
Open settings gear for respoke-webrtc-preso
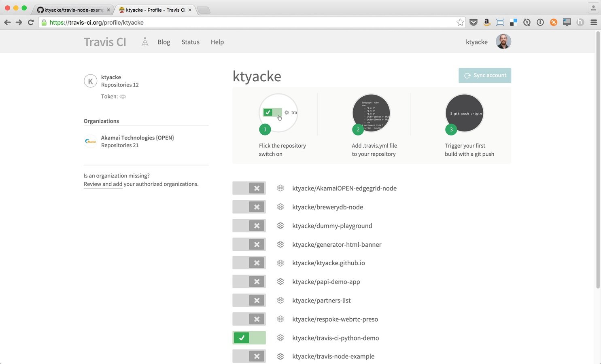click(x=280, y=319)
